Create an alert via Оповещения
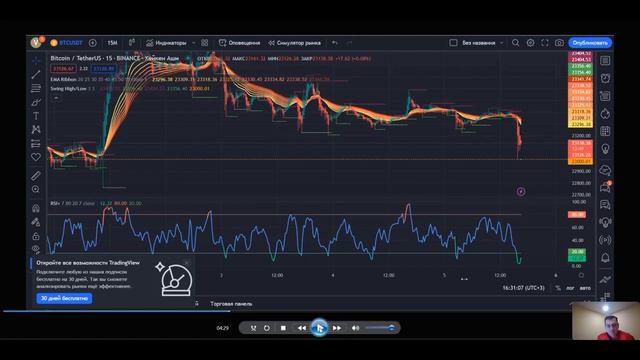 click(x=239, y=42)
